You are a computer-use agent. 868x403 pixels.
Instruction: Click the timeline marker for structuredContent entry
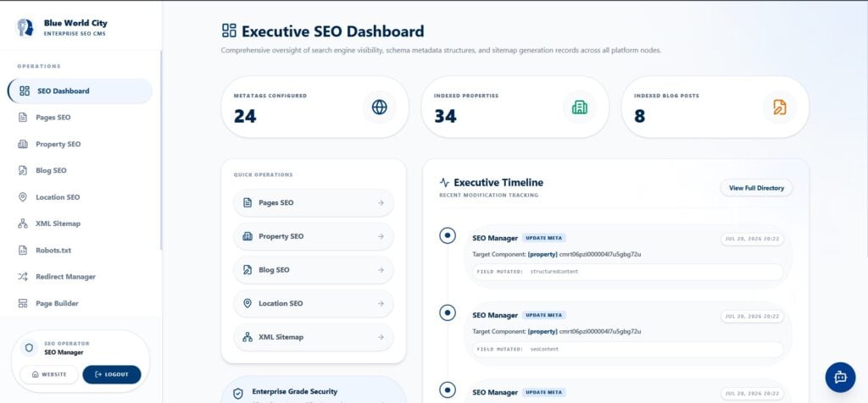[448, 236]
